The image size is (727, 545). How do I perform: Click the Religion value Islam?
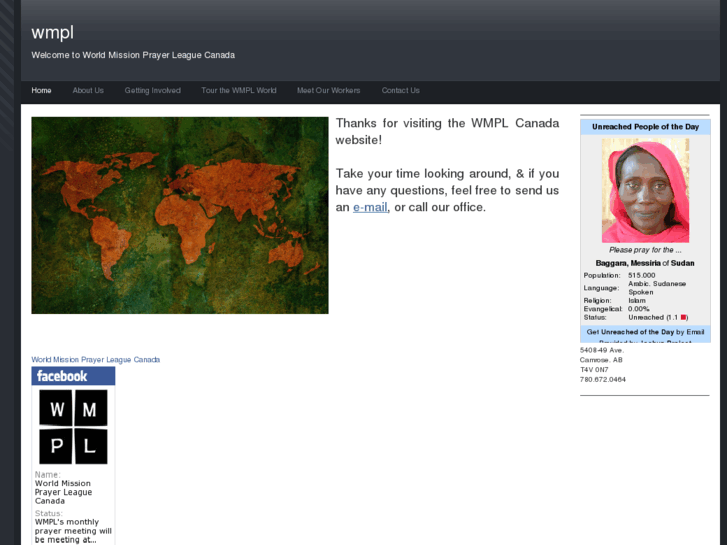[x=637, y=301]
